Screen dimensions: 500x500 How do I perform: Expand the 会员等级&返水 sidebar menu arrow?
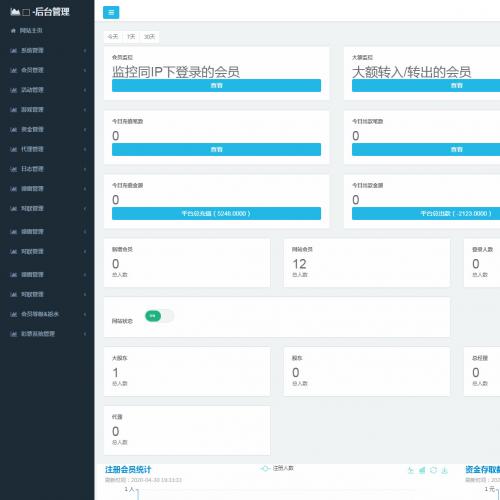[x=85, y=314]
